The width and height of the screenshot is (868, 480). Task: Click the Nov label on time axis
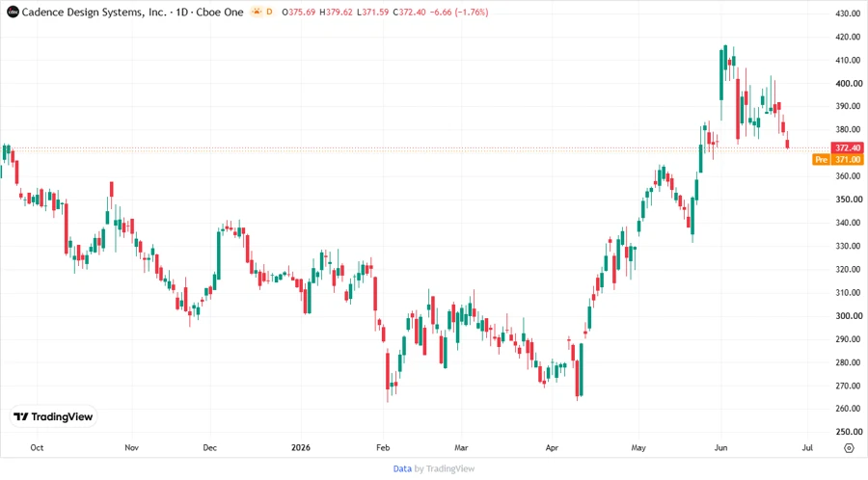coord(132,447)
